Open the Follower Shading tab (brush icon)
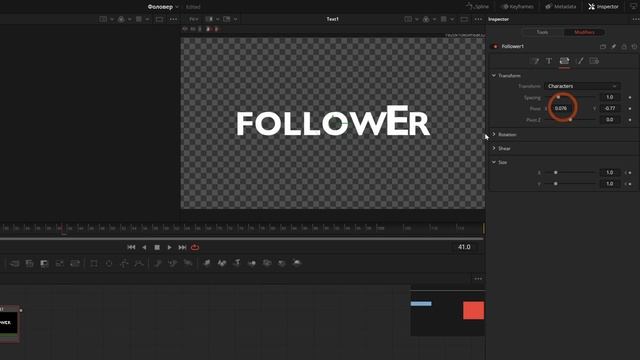This screenshot has width=640, height=360. (580, 61)
